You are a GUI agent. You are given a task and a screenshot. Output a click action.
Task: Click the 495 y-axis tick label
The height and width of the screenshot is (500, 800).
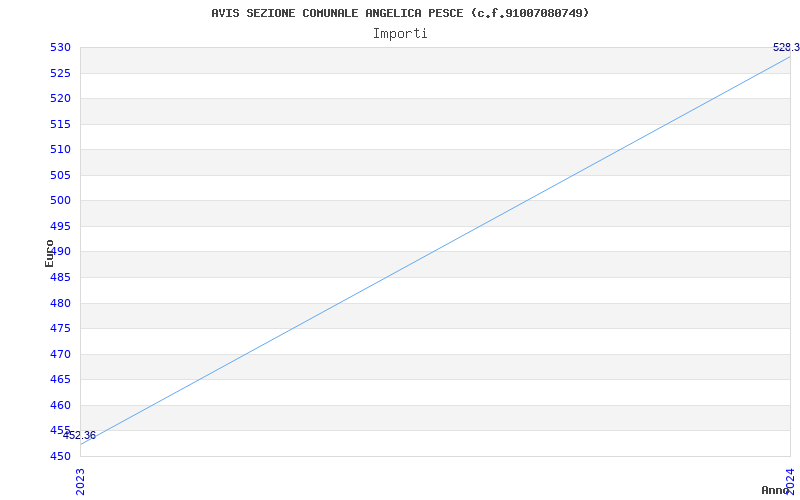pyautogui.click(x=60, y=226)
